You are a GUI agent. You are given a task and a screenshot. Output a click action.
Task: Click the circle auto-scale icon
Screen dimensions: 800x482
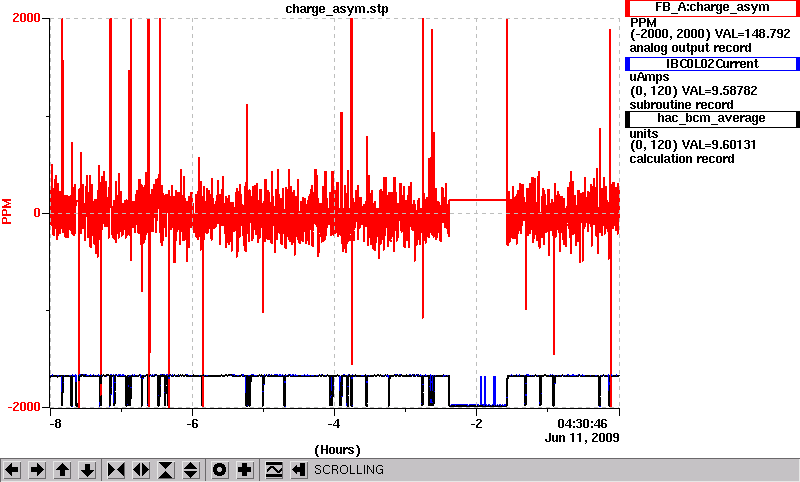219,470
